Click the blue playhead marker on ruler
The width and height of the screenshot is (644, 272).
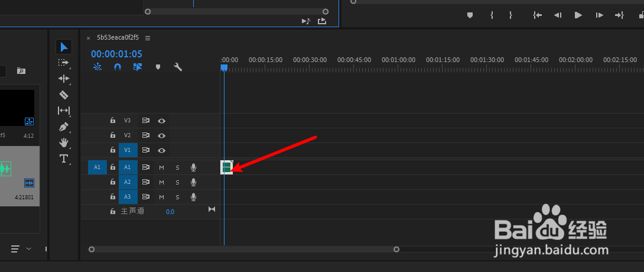click(224, 67)
